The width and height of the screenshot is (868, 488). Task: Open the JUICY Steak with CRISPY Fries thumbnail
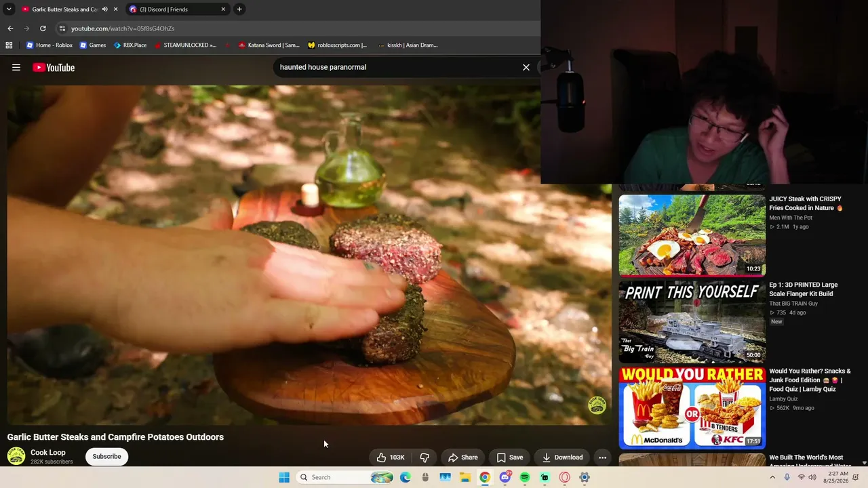click(x=692, y=235)
